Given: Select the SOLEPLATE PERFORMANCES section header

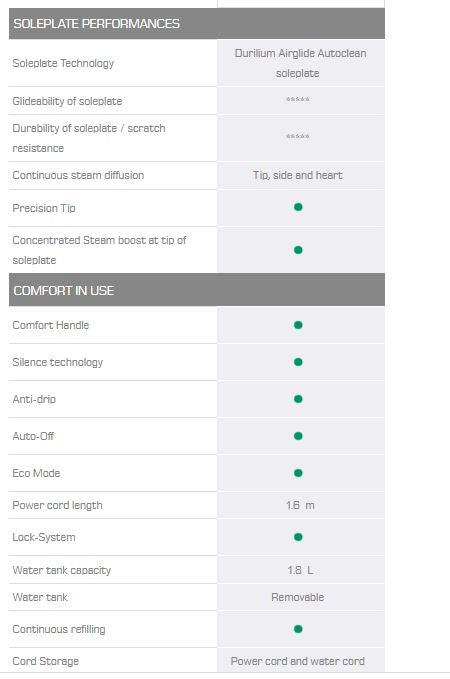Looking at the screenshot, I should [197, 23].
